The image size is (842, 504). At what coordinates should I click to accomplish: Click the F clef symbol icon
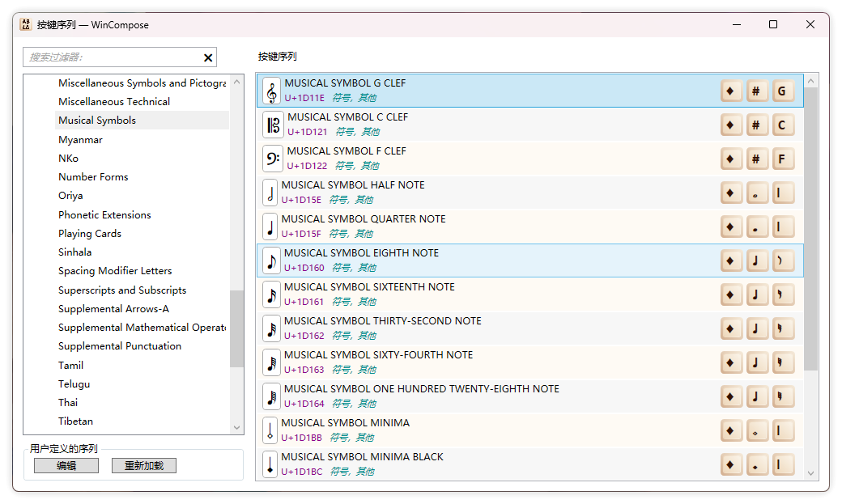coord(273,159)
